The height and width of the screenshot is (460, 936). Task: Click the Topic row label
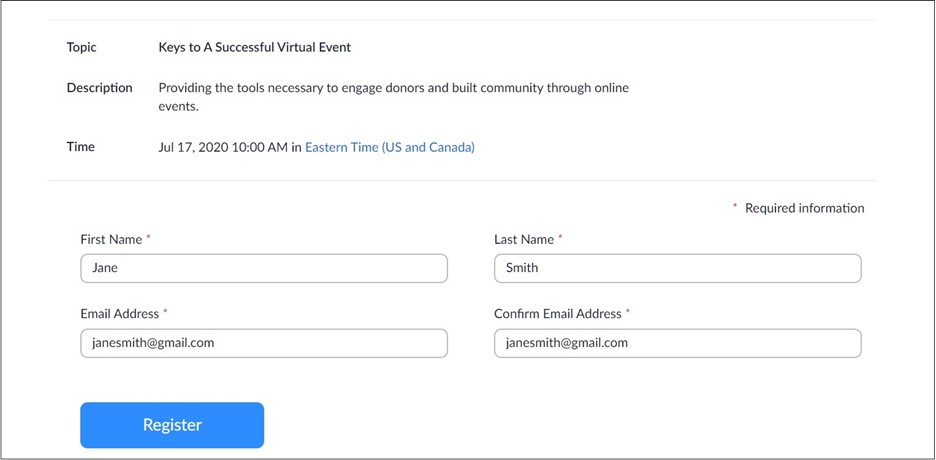point(82,47)
